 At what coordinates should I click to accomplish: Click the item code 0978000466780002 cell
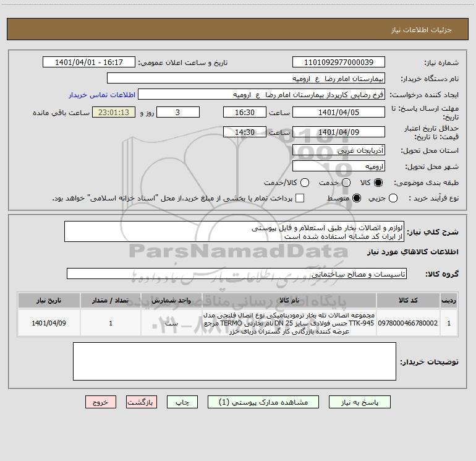[x=408, y=323]
